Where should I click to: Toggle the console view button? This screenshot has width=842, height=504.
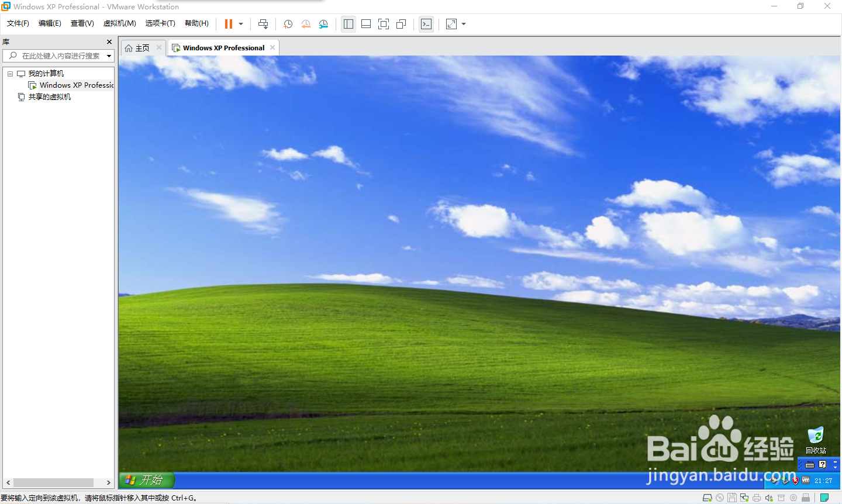coord(426,24)
